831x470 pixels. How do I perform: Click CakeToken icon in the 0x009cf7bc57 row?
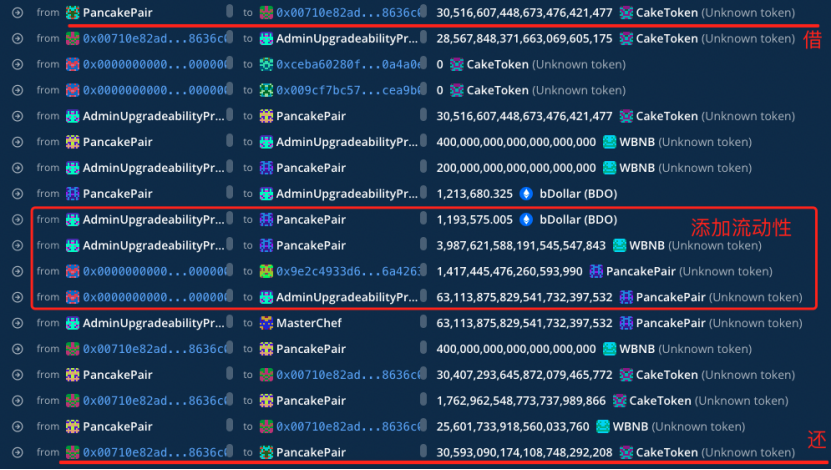pyautogui.click(x=456, y=91)
